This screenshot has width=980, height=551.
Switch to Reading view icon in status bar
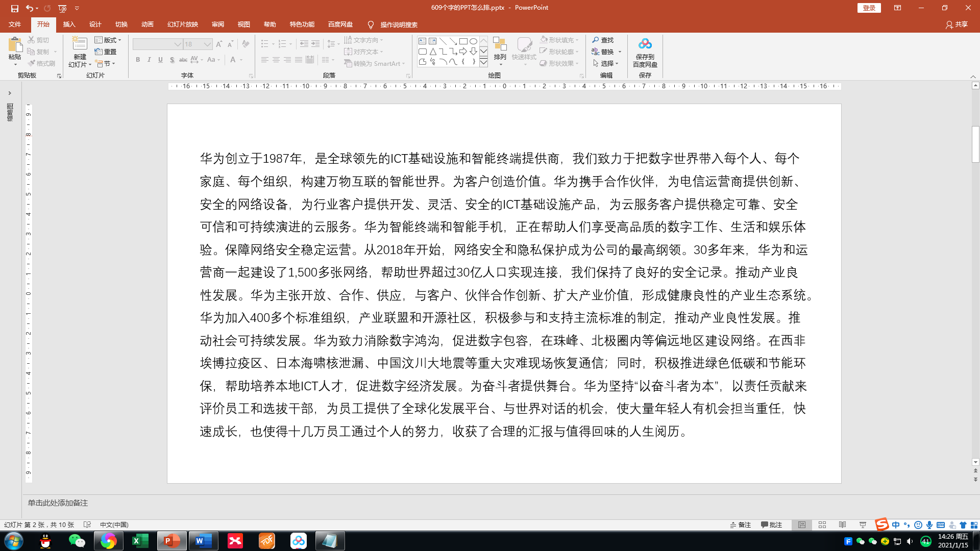(843, 524)
